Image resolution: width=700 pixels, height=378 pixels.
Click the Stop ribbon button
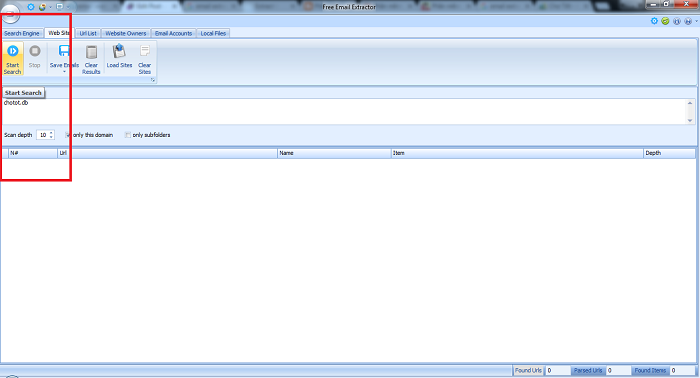(35, 57)
